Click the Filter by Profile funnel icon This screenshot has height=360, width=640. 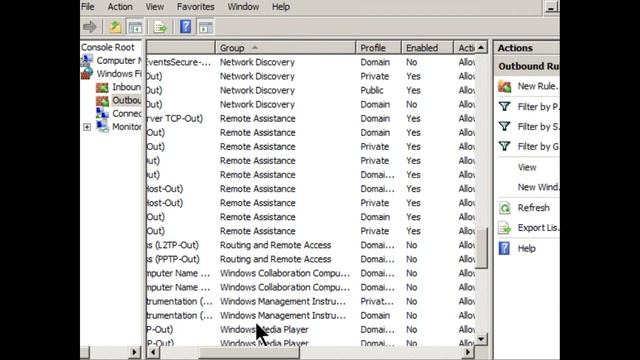[504, 107]
